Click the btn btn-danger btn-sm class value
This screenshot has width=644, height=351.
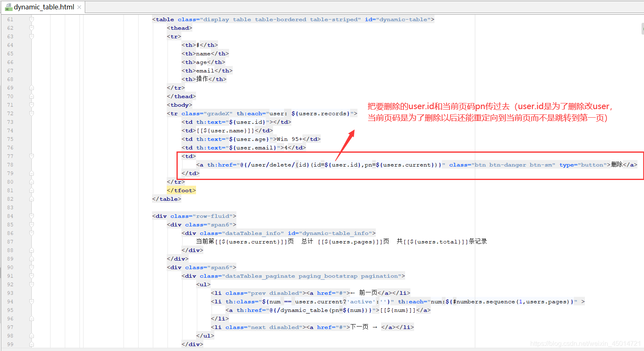pos(513,165)
